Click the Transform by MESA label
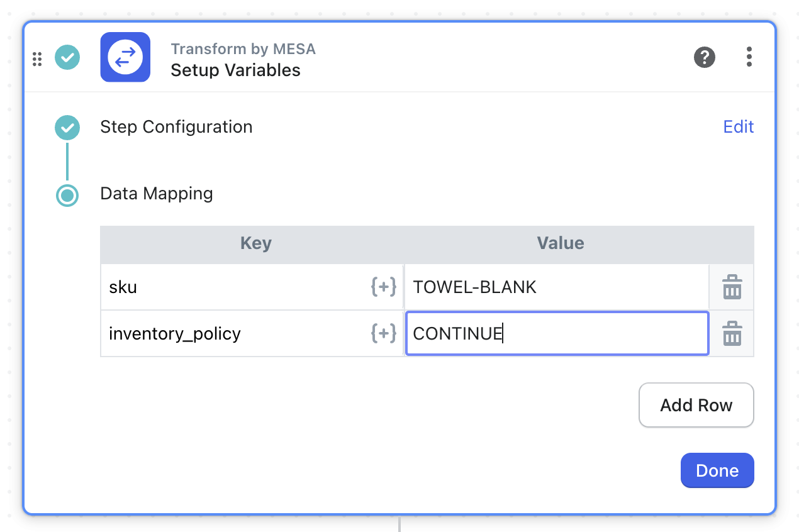This screenshot has width=799, height=532. (243, 49)
